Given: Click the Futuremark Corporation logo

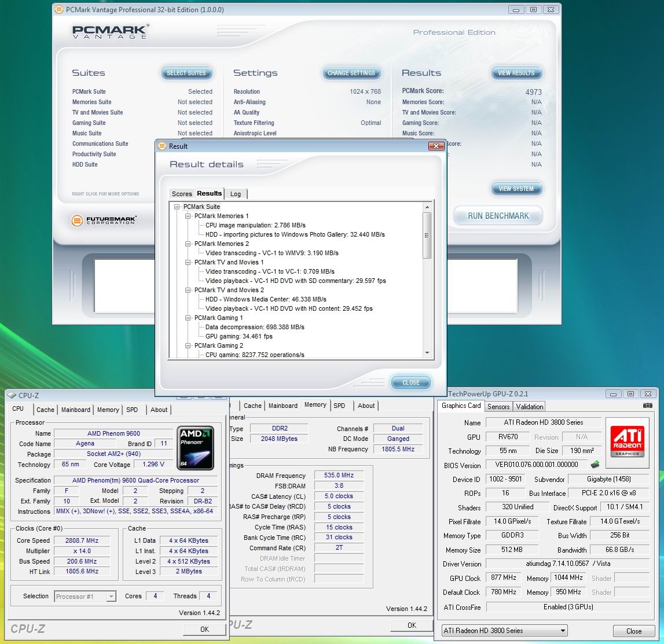Looking at the screenshot, I should coord(104,220).
